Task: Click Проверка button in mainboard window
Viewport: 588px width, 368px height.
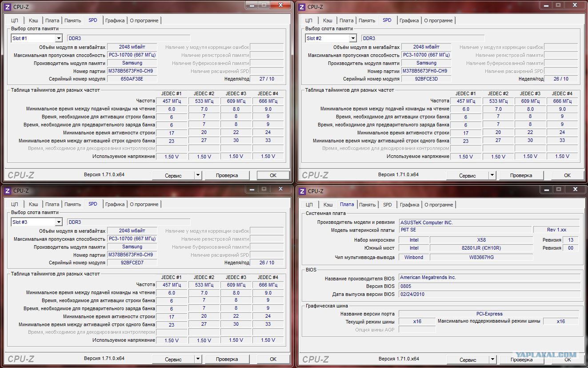Action: coord(521,359)
